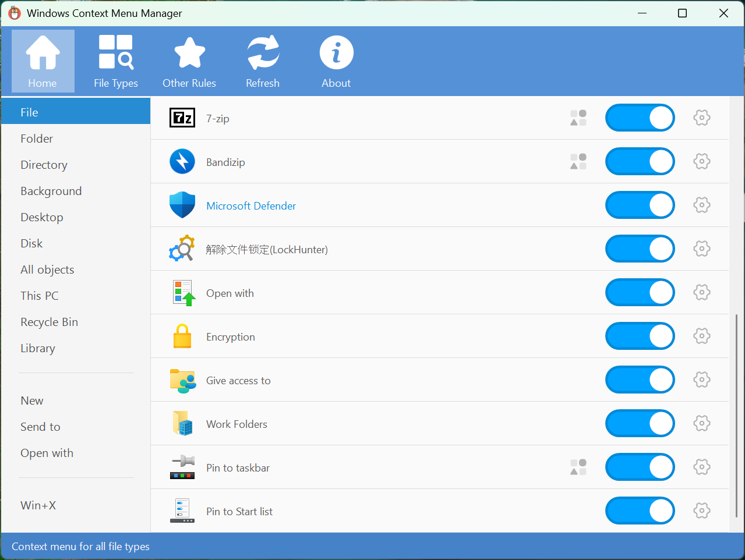Open the Home tab
Viewport: 745px width, 560px height.
(43, 61)
